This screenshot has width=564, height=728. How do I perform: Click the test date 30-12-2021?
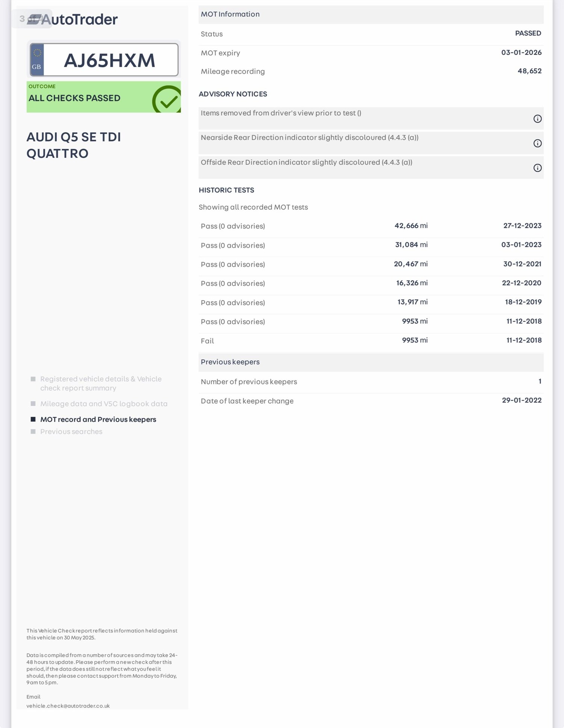pyautogui.click(x=522, y=264)
